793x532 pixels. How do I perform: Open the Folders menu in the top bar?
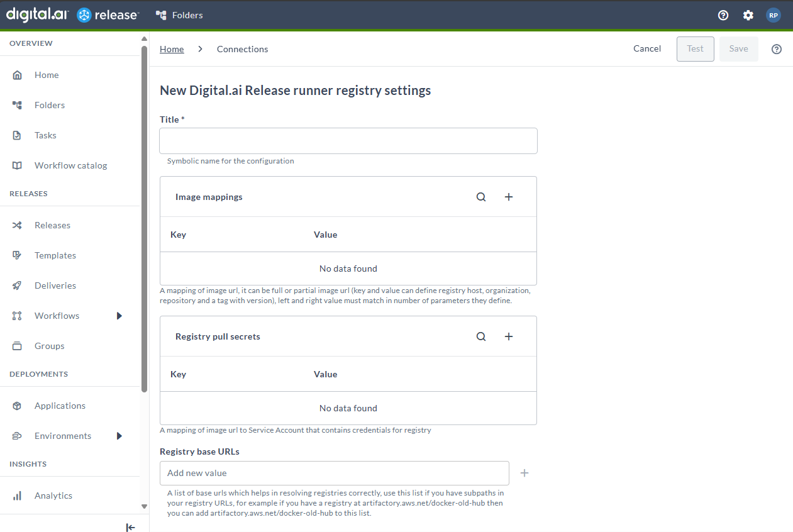pyautogui.click(x=180, y=15)
